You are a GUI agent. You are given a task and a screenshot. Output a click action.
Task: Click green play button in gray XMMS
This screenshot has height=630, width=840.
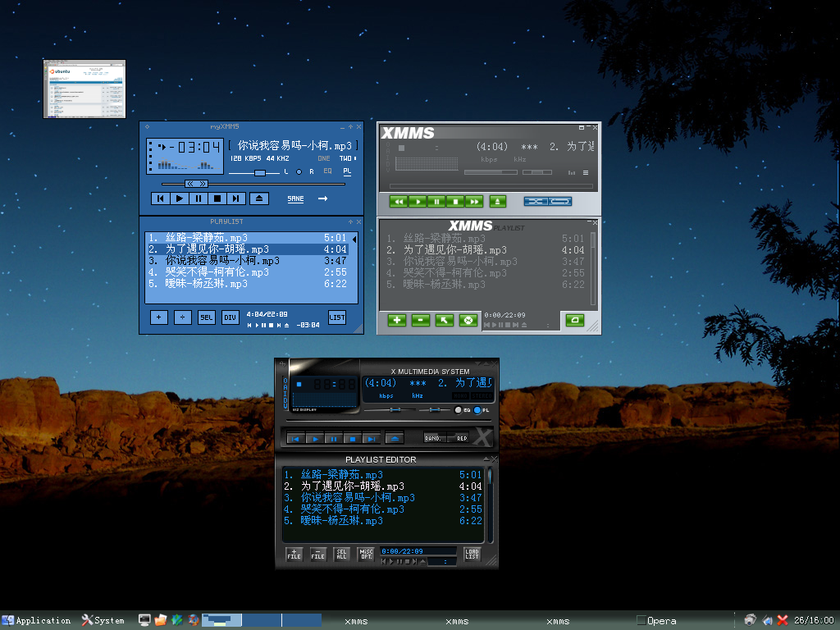click(x=418, y=202)
